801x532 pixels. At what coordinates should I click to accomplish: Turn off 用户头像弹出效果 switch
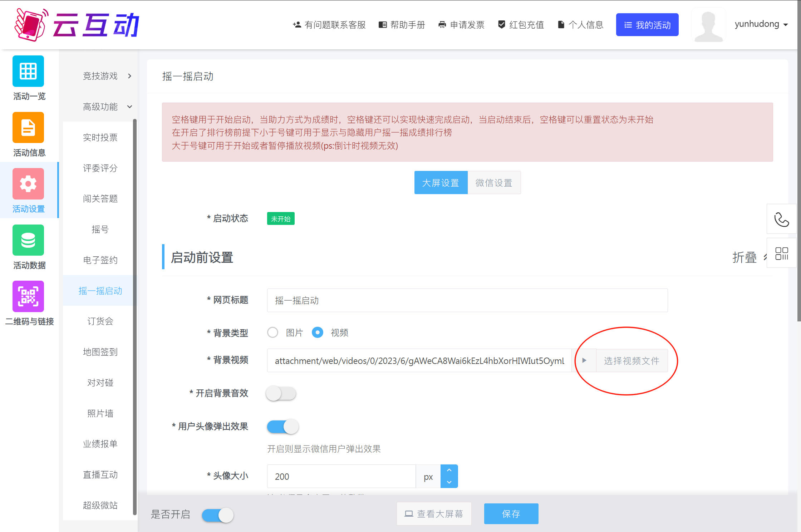282,427
